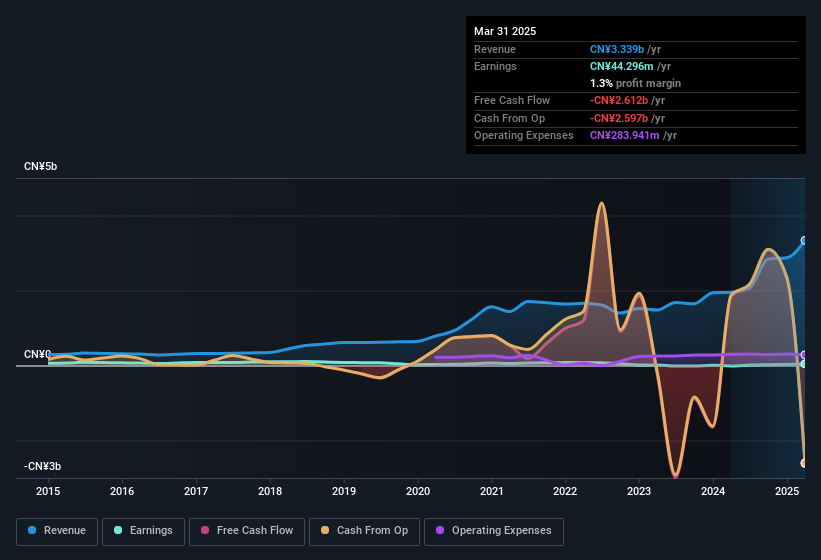This screenshot has height=560, width=821.
Task: Click the blue Revenue endpoint marker
Action: coord(804,241)
